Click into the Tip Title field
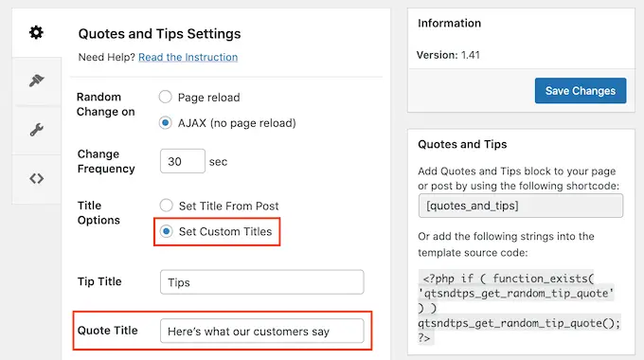 (262, 282)
